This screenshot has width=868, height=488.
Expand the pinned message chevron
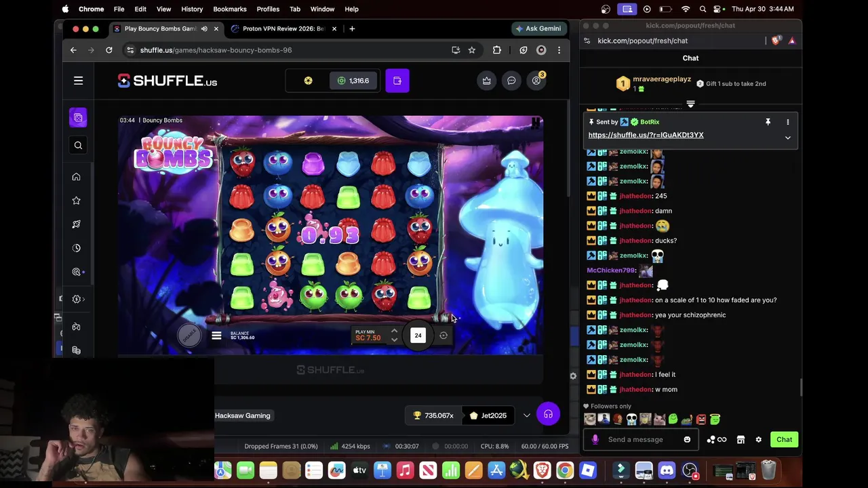pyautogui.click(x=787, y=138)
